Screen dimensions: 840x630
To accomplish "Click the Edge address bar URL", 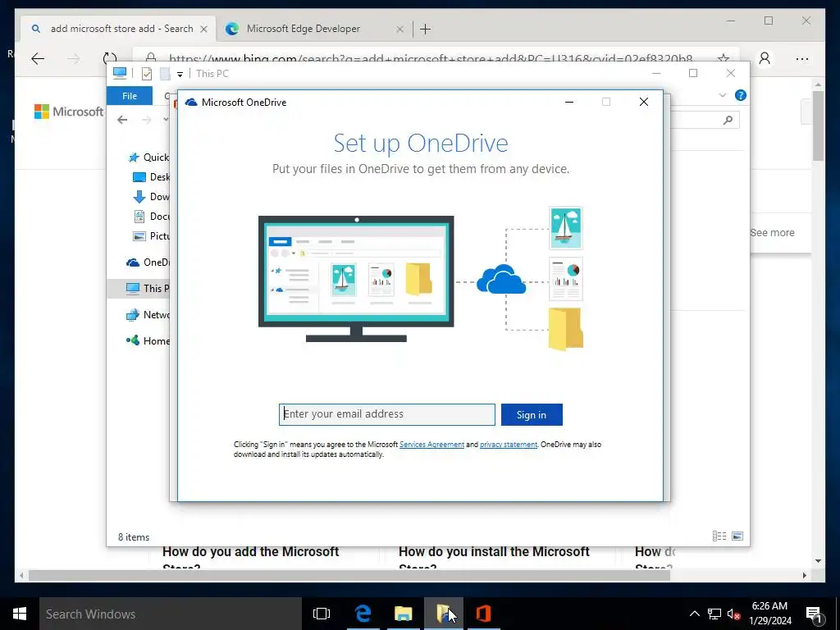I will coord(431,58).
